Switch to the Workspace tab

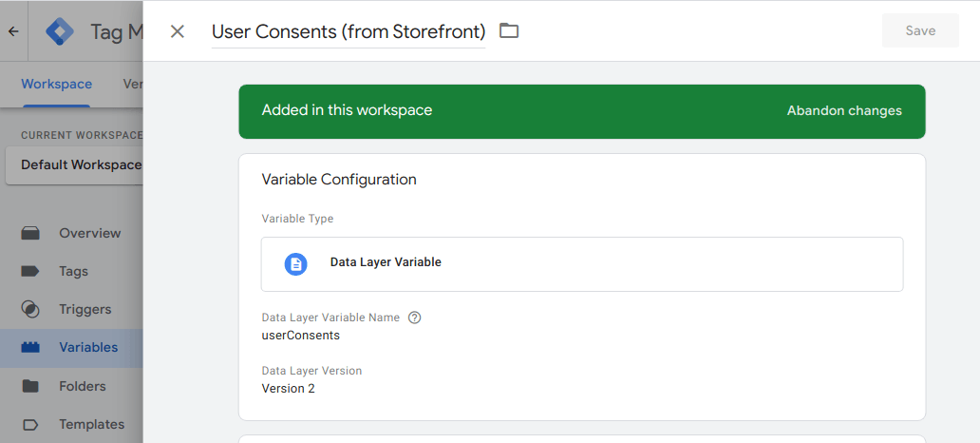pos(56,84)
